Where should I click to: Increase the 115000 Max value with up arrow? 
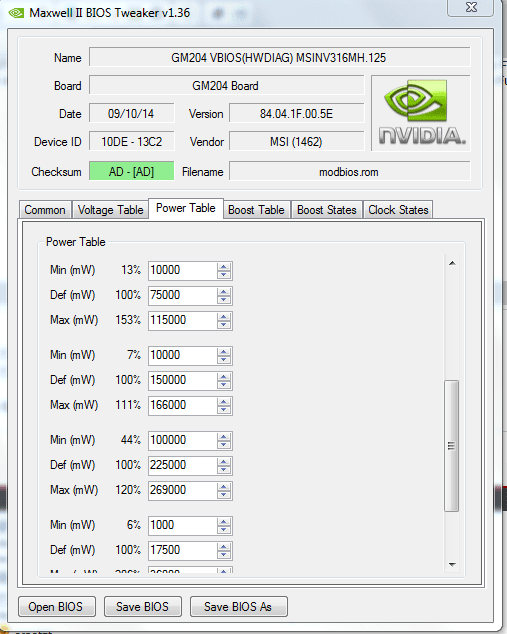point(224,316)
